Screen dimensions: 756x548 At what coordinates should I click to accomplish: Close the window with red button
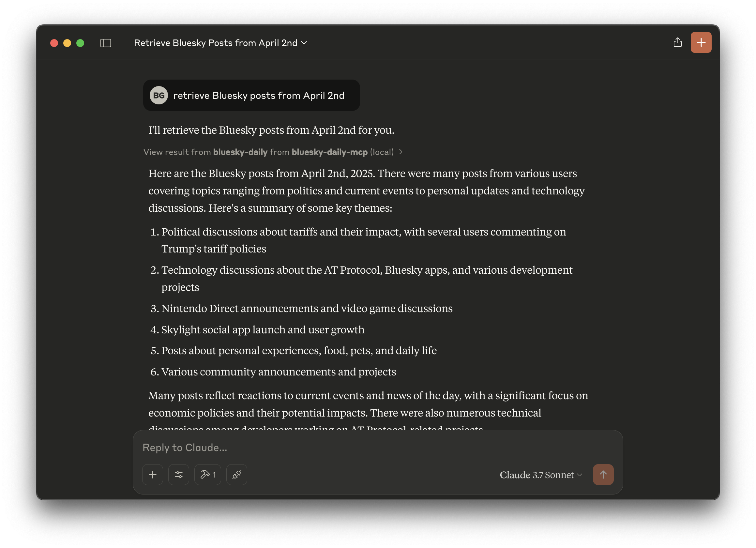coord(54,43)
